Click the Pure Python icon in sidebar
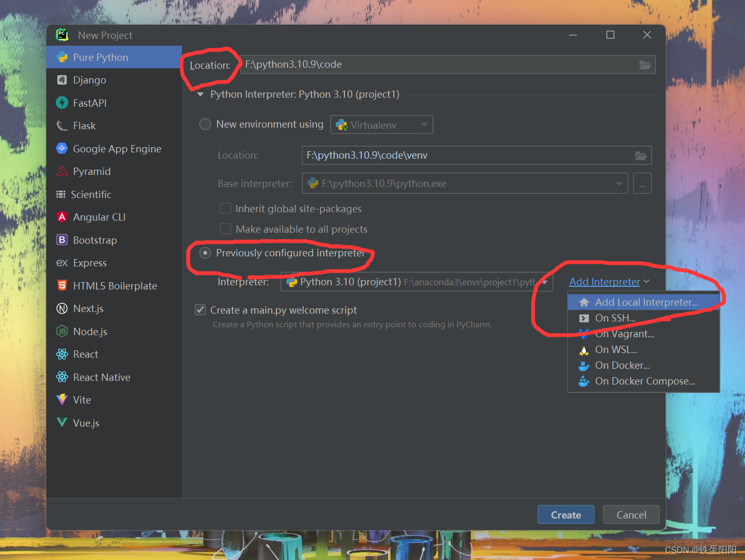745x560 pixels. tap(62, 57)
